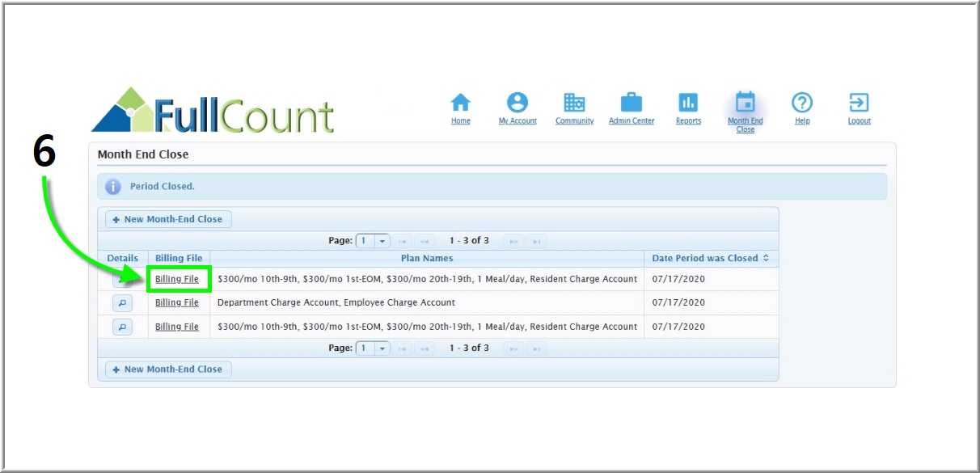Go to the Home page icon
Viewport: 980px width, 473px height.
click(460, 103)
